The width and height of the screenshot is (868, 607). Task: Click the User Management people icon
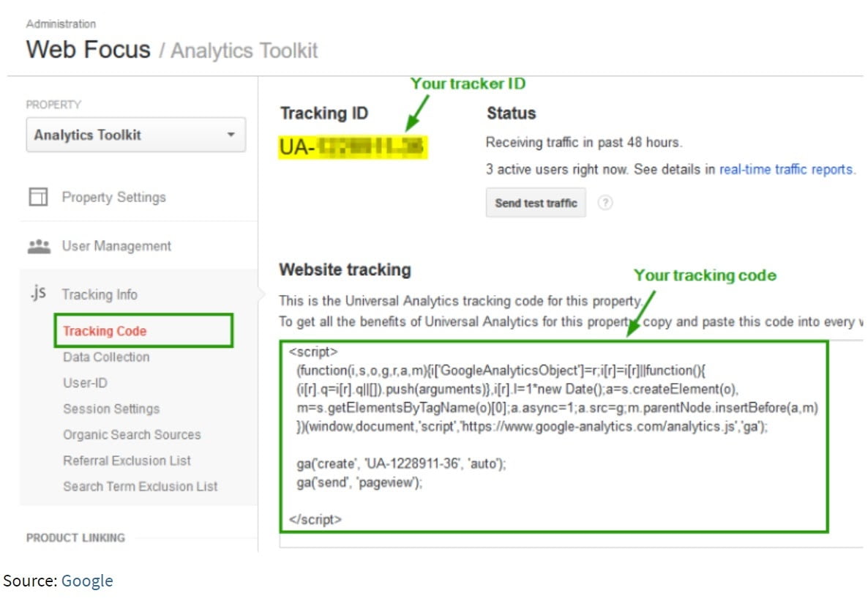click(x=39, y=246)
